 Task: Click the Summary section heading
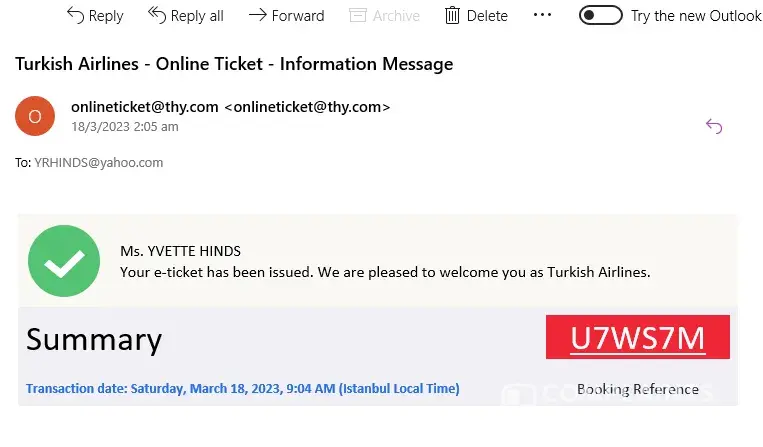click(94, 340)
